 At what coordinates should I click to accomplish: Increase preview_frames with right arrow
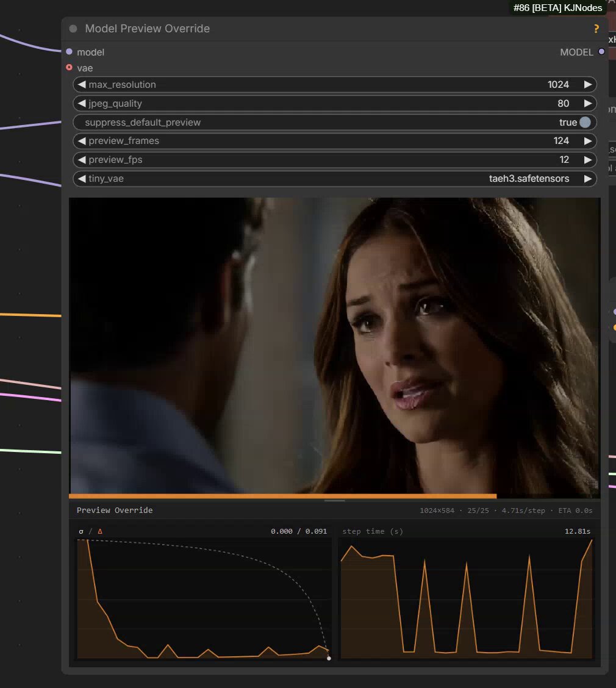(588, 141)
